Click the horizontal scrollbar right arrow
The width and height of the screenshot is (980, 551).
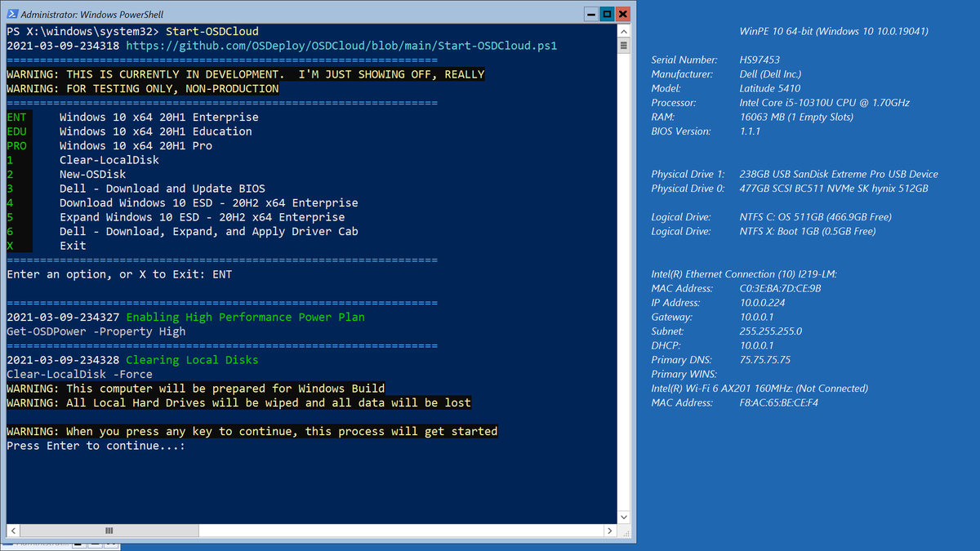pos(611,531)
